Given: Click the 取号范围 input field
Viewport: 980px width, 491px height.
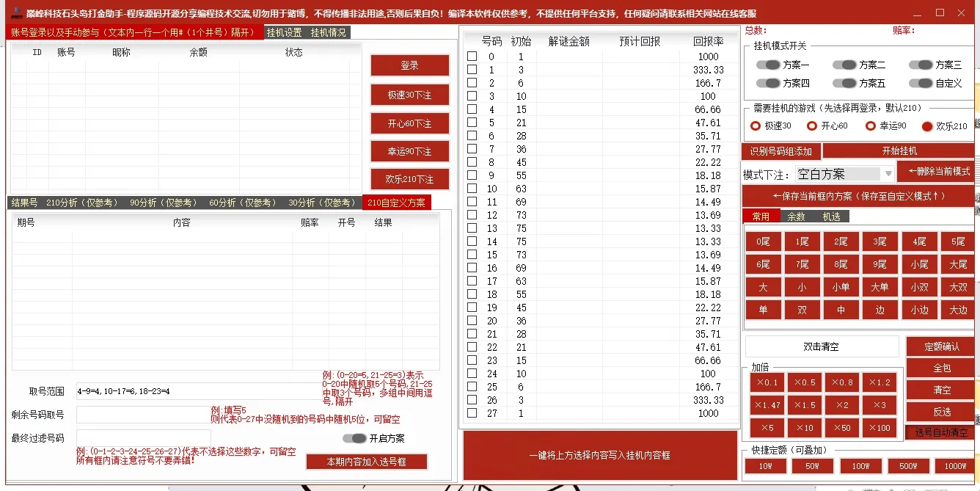Looking at the screenshot, I should point(198,391).
